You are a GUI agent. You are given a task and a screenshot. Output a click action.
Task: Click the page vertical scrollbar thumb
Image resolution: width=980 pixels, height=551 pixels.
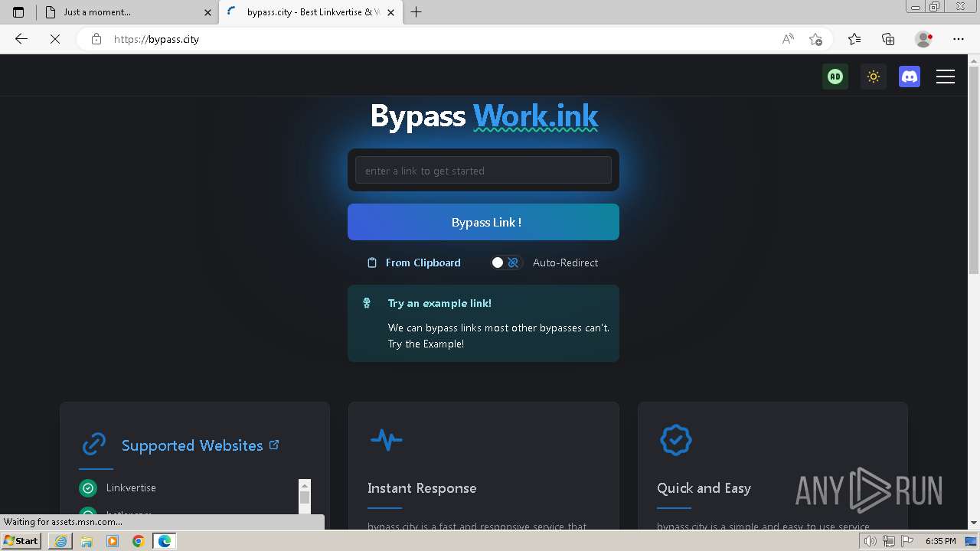[x=974, y=168]
